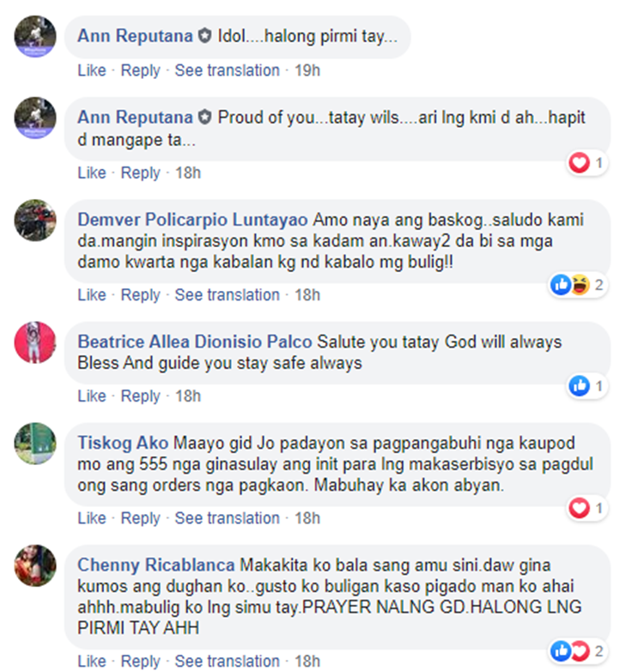The image size is (644, 671).
Task: Click badge icon beside second Ann Reputana name
Action: pyautogui.click(x=204, y=118)
